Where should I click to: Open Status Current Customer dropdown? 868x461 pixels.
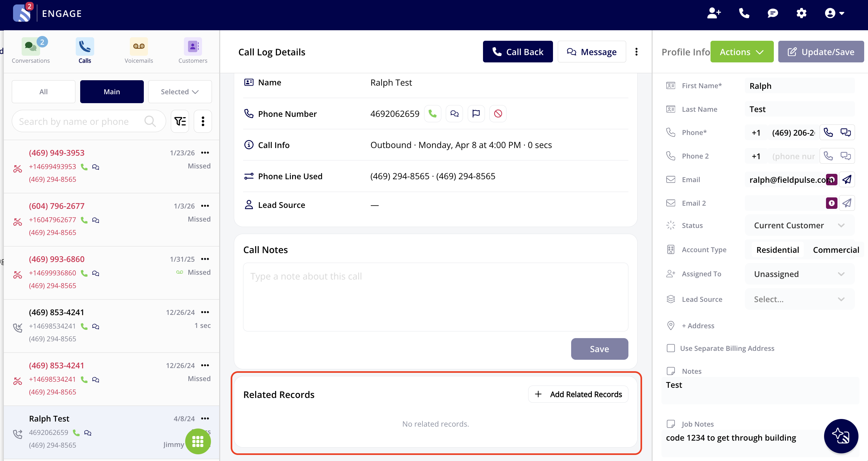click(799, 225)
